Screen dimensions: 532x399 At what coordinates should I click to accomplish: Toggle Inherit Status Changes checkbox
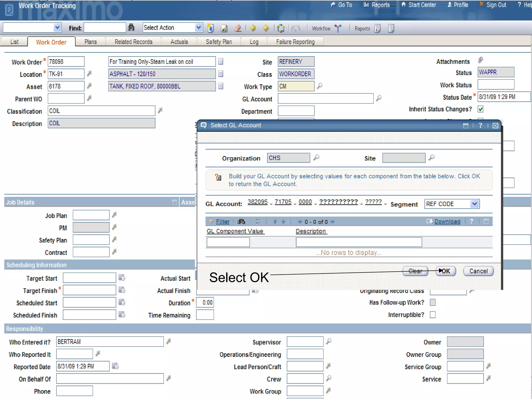tap(481, 109)
